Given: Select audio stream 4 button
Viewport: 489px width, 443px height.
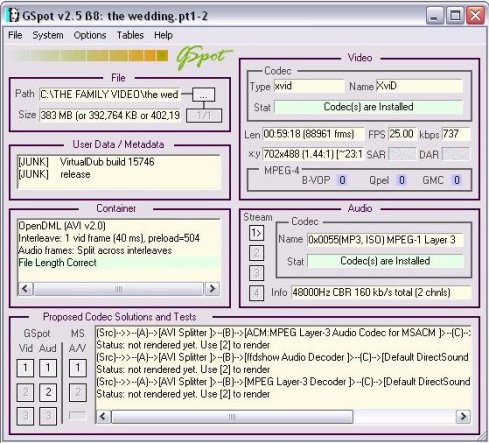Looking at the screenshot, I should point(256,293).
